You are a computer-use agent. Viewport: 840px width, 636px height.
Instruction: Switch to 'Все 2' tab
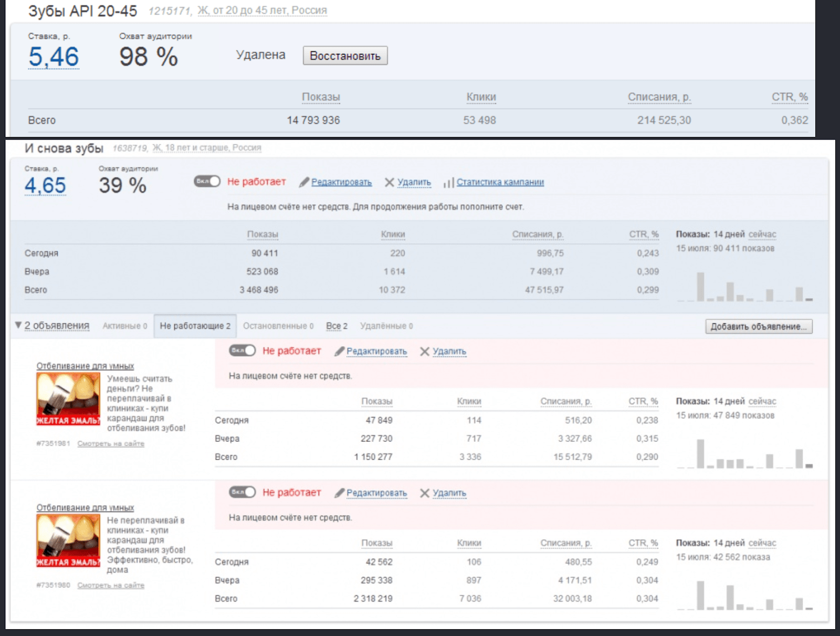point(337,326)
